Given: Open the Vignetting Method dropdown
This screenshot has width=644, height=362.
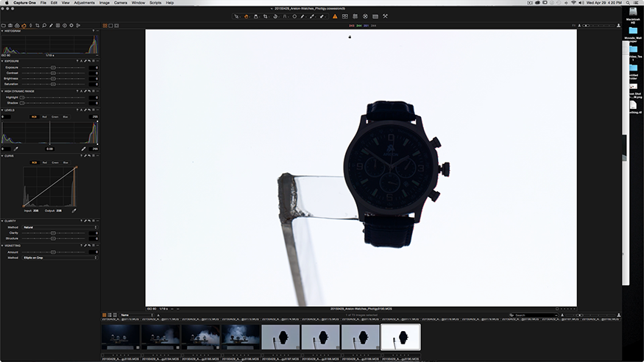Looking at the screenshot, I should pyautogui.click(x=60, y=258).
